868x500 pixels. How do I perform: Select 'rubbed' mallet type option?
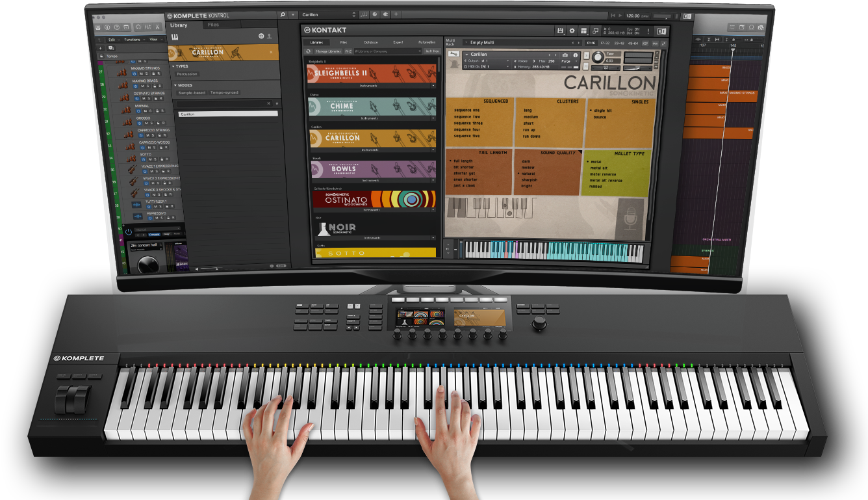coord(596,187)
